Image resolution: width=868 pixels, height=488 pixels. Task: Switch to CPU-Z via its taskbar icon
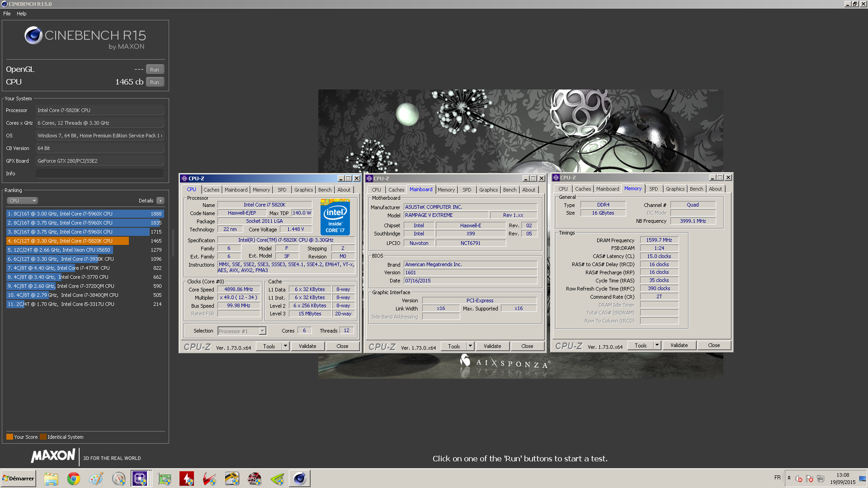(x=140, y=479)
